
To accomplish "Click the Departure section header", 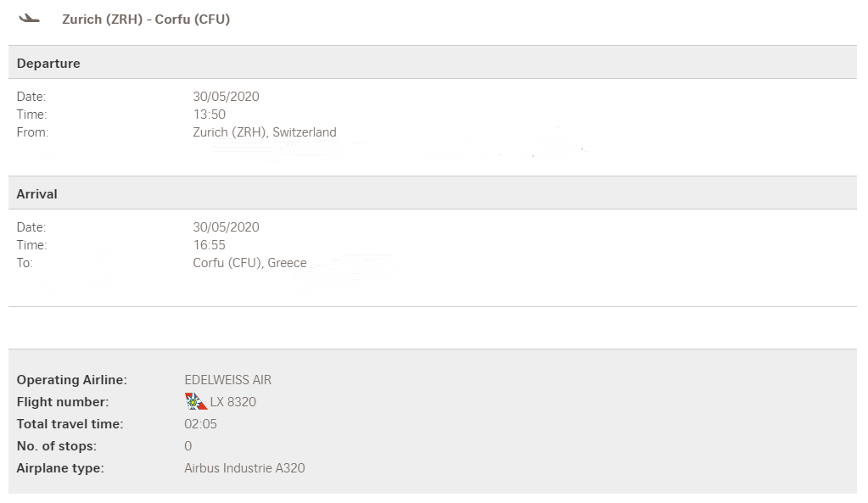I will point(48,64).
